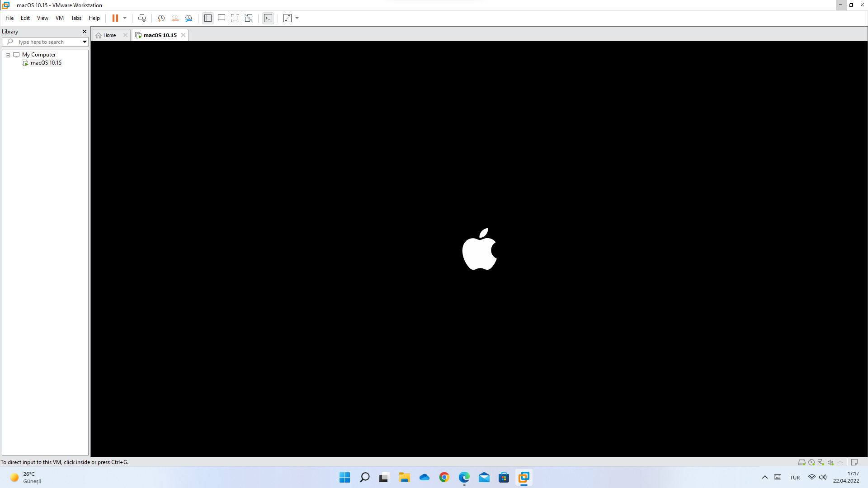Click Send Ctrl+Alt+Del toolbar icon
Viewport: 868px width, 488px height.
click(x=142, y=18)
